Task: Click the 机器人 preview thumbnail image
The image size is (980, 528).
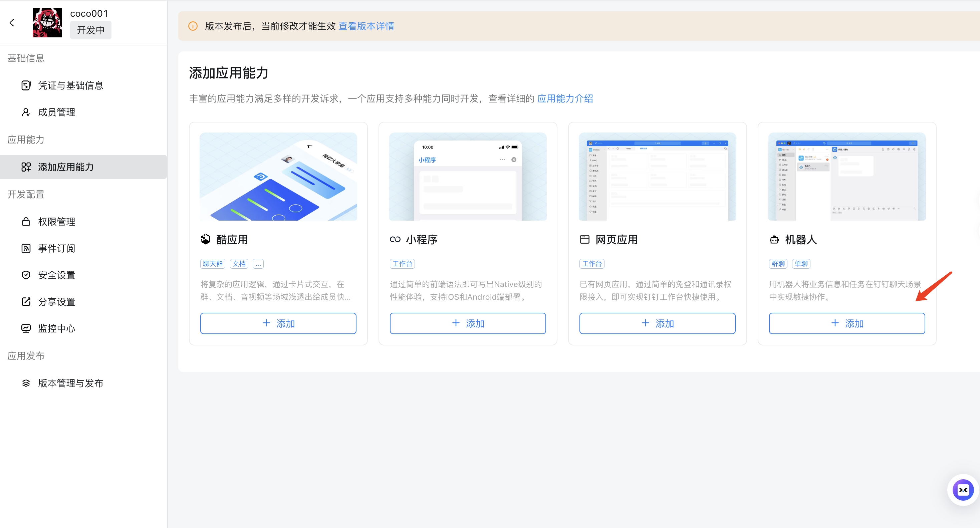Action: [846, 177]
